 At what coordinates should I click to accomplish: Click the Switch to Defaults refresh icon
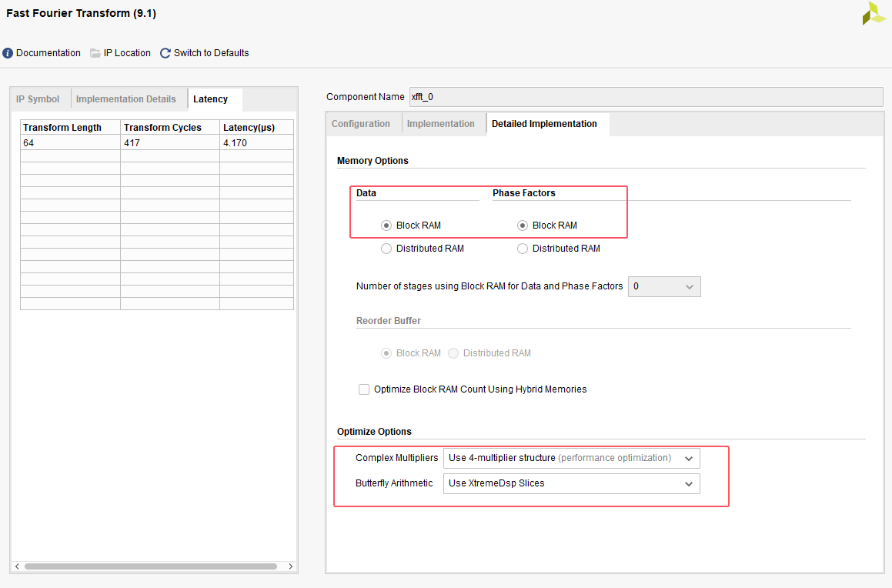165,53
